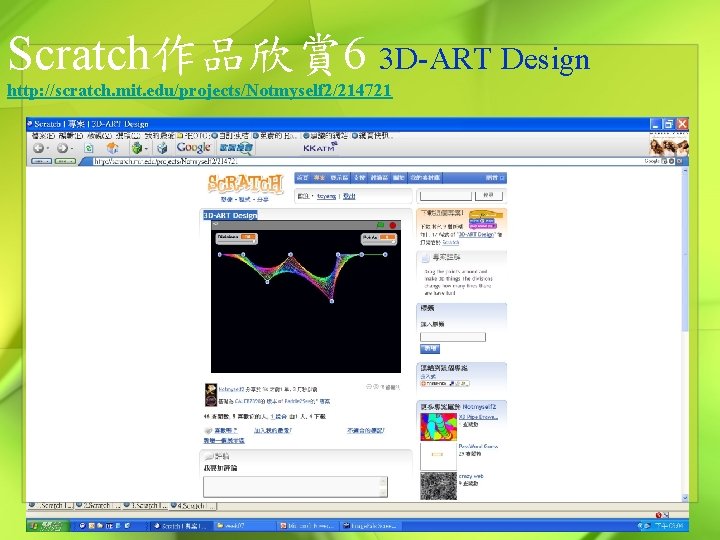
Task: Open the colorful 3D Pipe project thumbnail
Action: coord(439,427)
